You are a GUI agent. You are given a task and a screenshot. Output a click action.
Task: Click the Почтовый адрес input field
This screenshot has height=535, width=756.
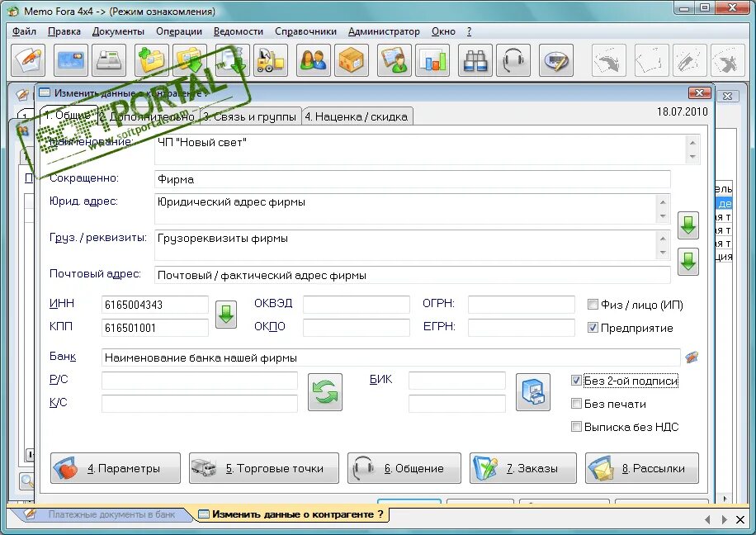pyautogui.click(x=412, y=275)
